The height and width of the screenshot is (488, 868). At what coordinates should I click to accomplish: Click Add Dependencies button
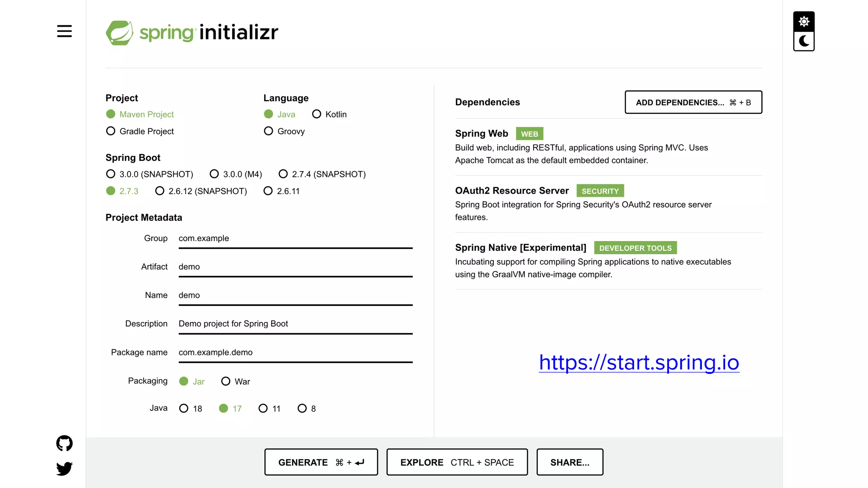[693, 102]
